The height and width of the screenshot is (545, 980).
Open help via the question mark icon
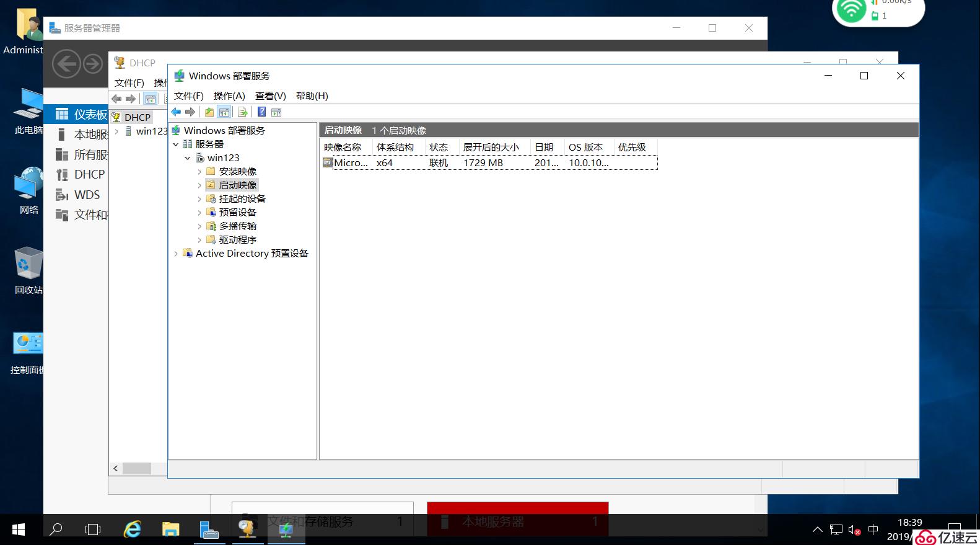(x=262, y=112)
